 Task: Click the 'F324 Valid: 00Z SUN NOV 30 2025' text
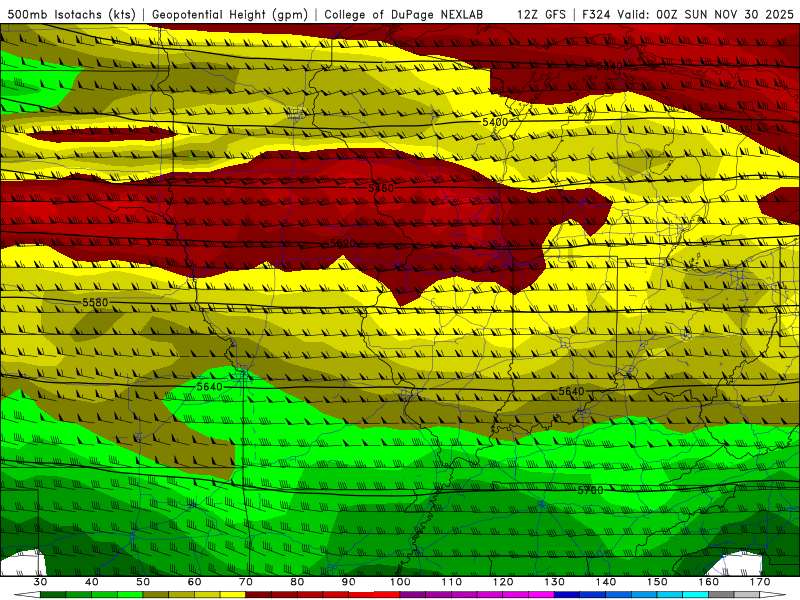pyautogui.click(x=688, y=15)
